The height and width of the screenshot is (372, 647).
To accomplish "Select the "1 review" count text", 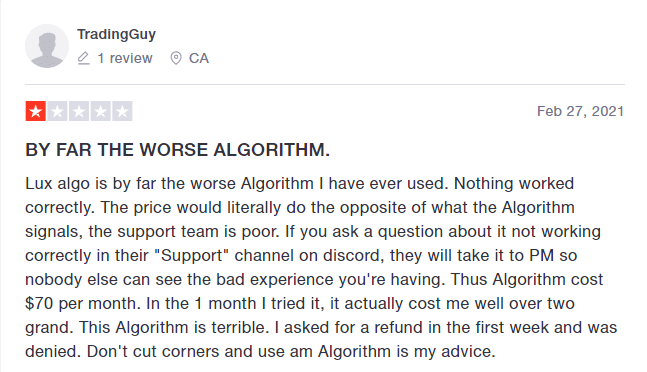I will pos(125,58).
